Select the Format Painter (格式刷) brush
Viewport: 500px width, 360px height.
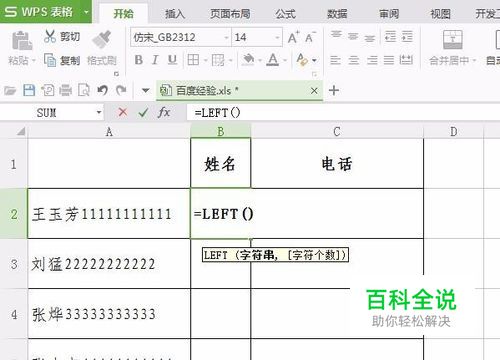pos(102,39)
